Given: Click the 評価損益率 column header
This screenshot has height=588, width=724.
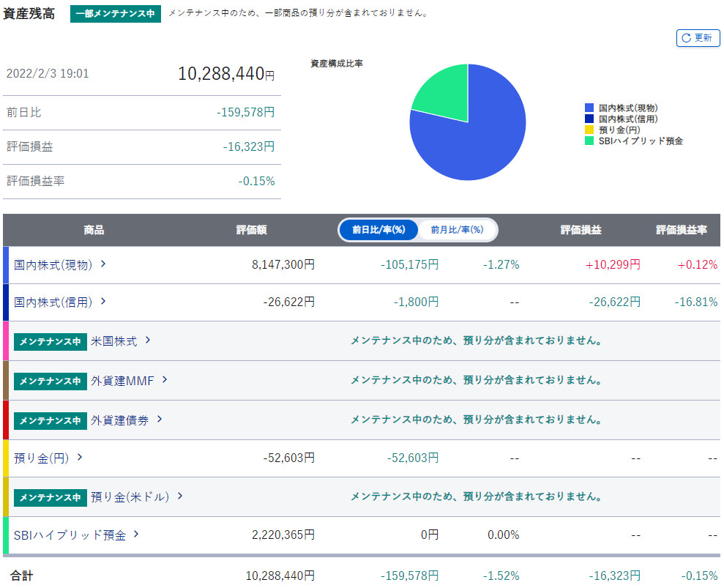Looking at the screenshot, I should tap(681, 230).
